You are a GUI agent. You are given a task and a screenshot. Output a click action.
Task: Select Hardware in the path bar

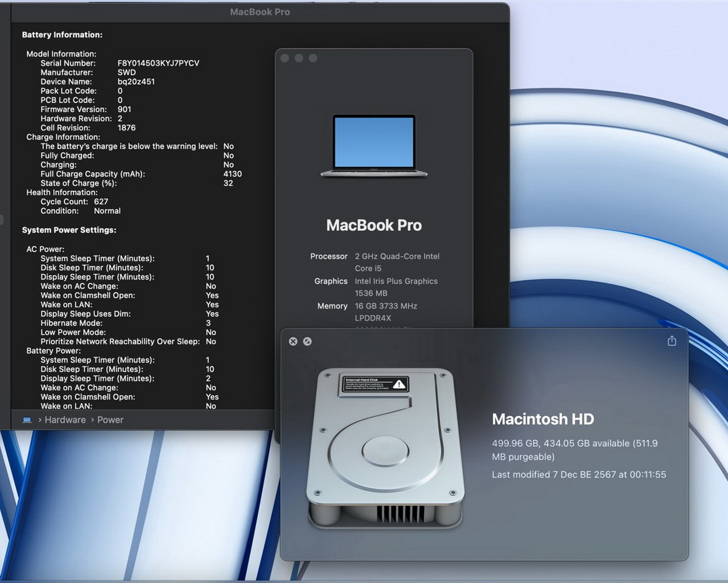coord(65,420)
